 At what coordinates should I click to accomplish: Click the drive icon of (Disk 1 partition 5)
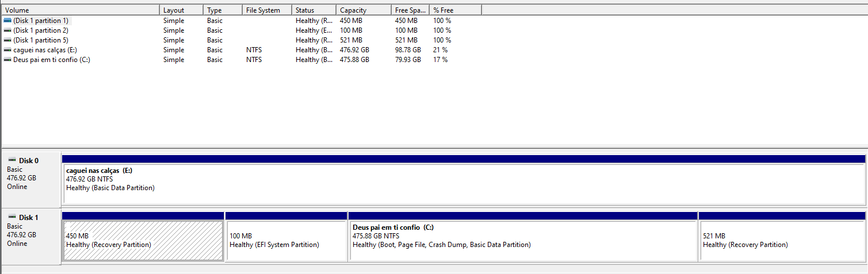(7, 40)
